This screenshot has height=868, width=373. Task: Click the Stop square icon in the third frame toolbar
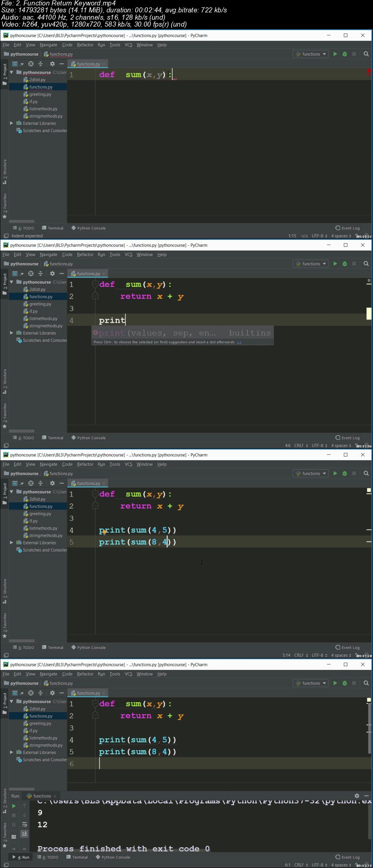click(x=354, y=473)
